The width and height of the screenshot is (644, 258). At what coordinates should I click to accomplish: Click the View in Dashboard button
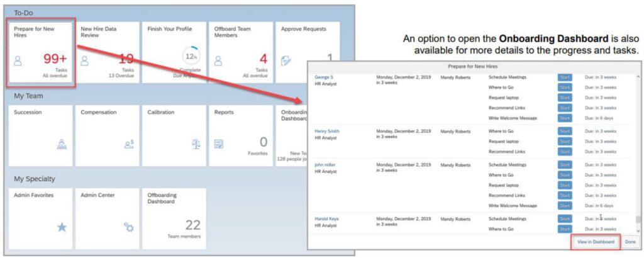[x=596, y=242]
